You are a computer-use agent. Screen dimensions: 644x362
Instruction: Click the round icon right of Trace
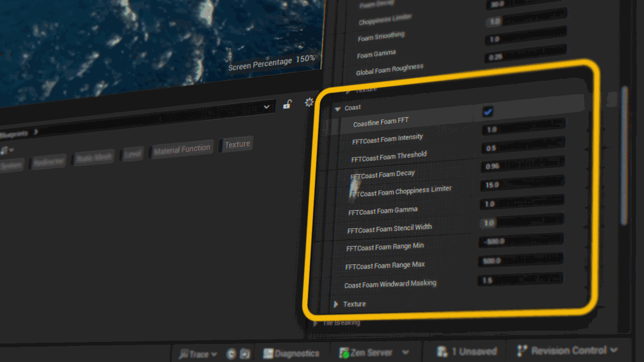click(231, 354)
